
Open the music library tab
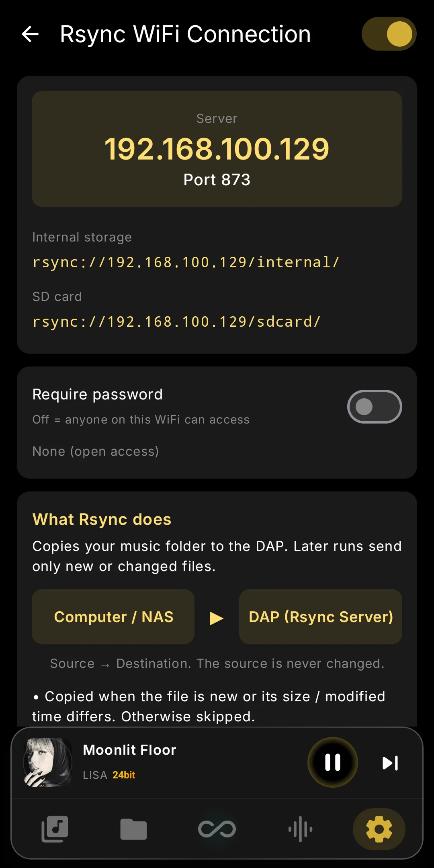(55, 829)
